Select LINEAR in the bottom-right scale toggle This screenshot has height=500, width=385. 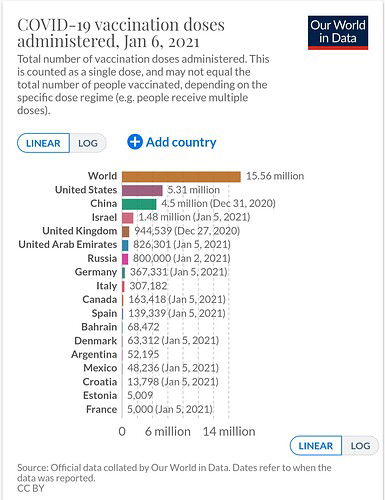[x=316, y=446]
